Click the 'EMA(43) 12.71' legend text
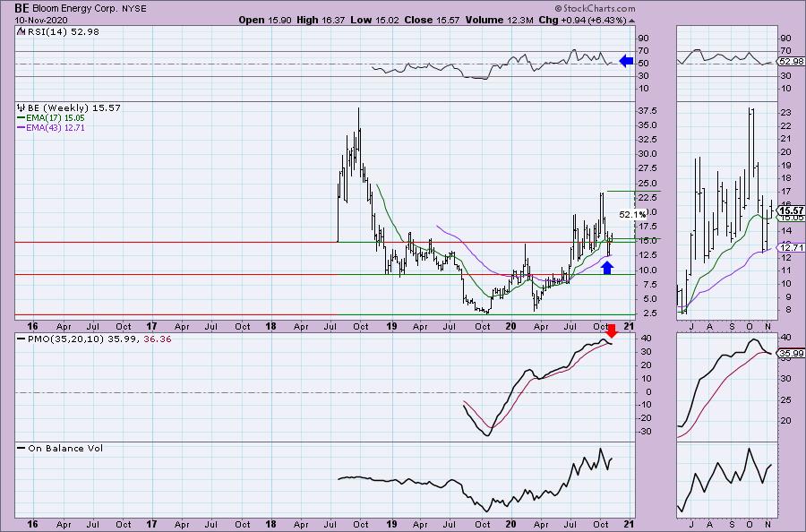This screenshot has width=806, height=532. [x=55, y=127]
